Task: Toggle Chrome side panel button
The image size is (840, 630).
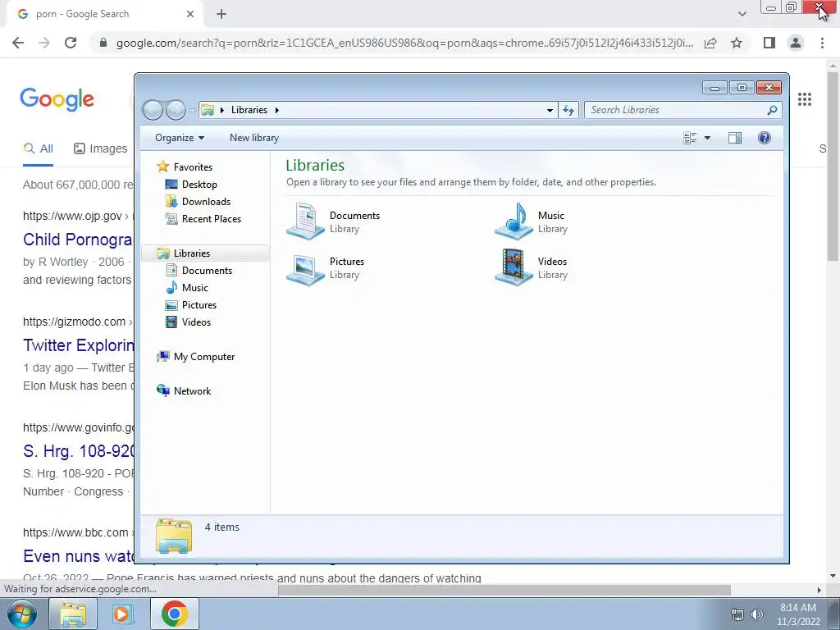Action: click(769, 43)
